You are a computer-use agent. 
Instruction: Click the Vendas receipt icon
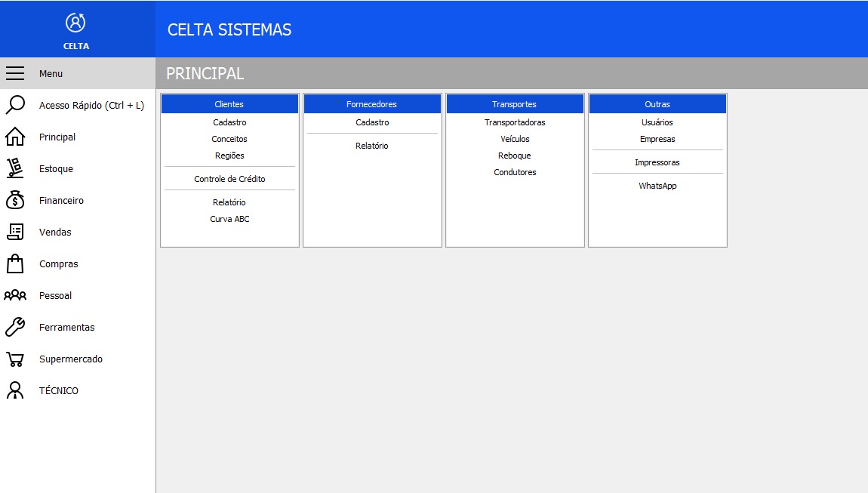[x=15, y=232]
